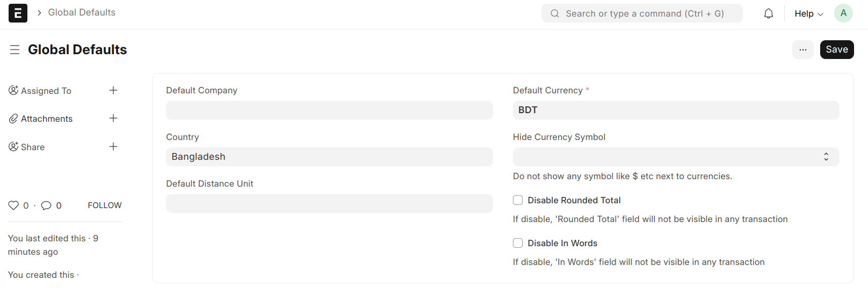Screen dimensions: 868x295
Task: Expand the Help menu
Action: [x=808, y=14]
